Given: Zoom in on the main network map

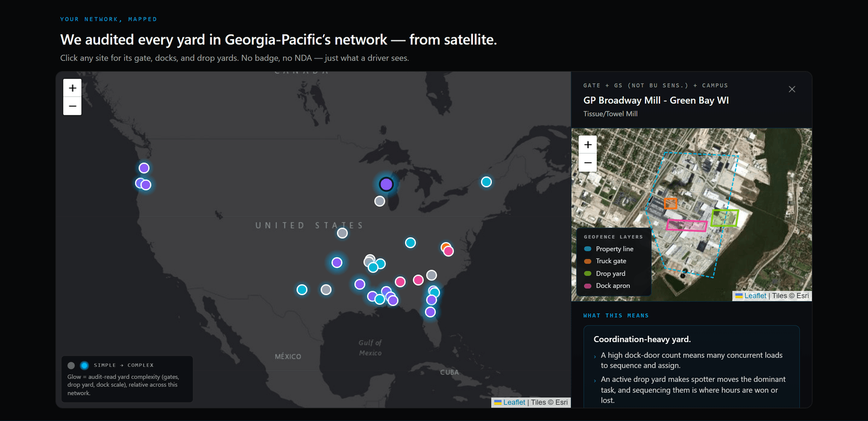Looking at the screenshot, I should [72, 88].
